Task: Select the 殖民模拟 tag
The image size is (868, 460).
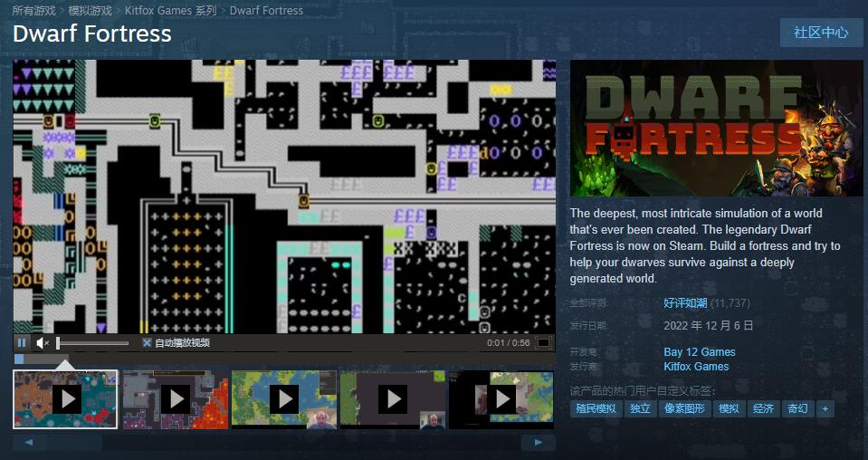Action: pos(596,408)
